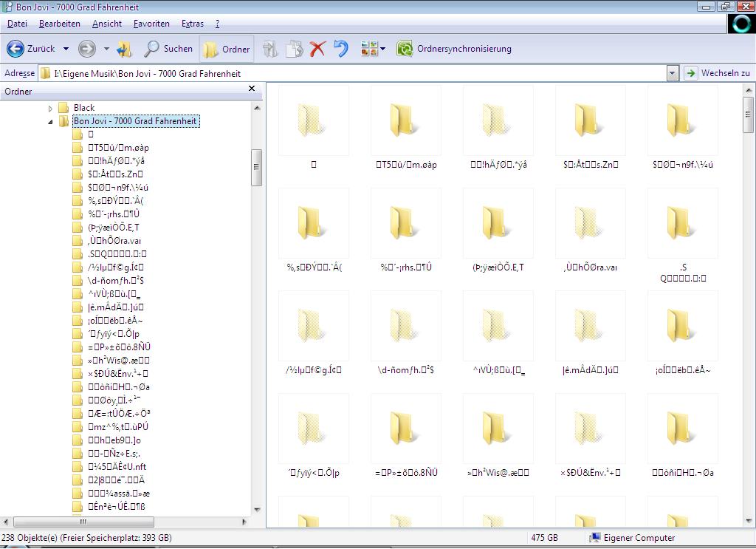The image size is (756, 549).
Task: Open the views dropdown button
Action: pos(374,49)
